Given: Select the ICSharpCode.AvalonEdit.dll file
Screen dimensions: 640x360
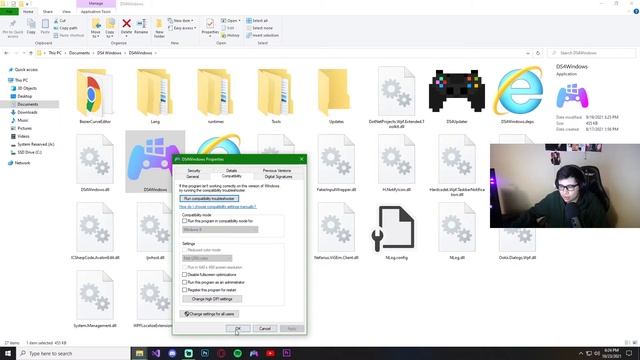Looking at the screenshot, I should coord(95,232).
